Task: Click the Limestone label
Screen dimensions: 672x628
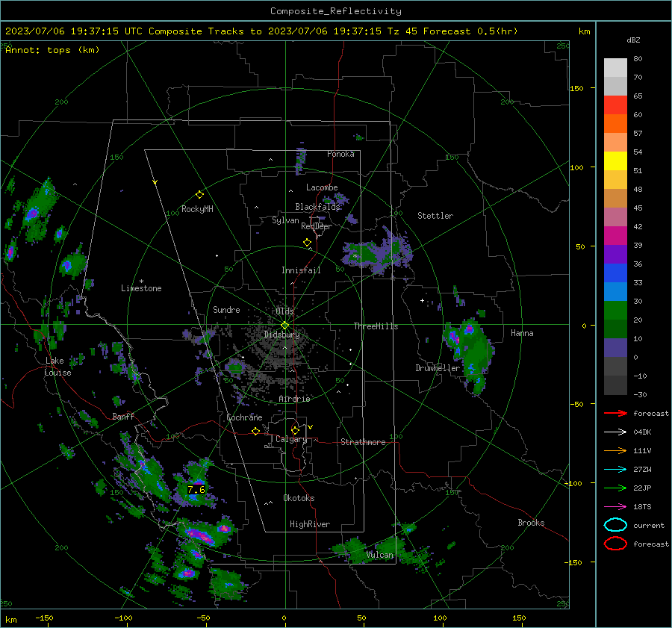Action: click(x=141, y=288)
